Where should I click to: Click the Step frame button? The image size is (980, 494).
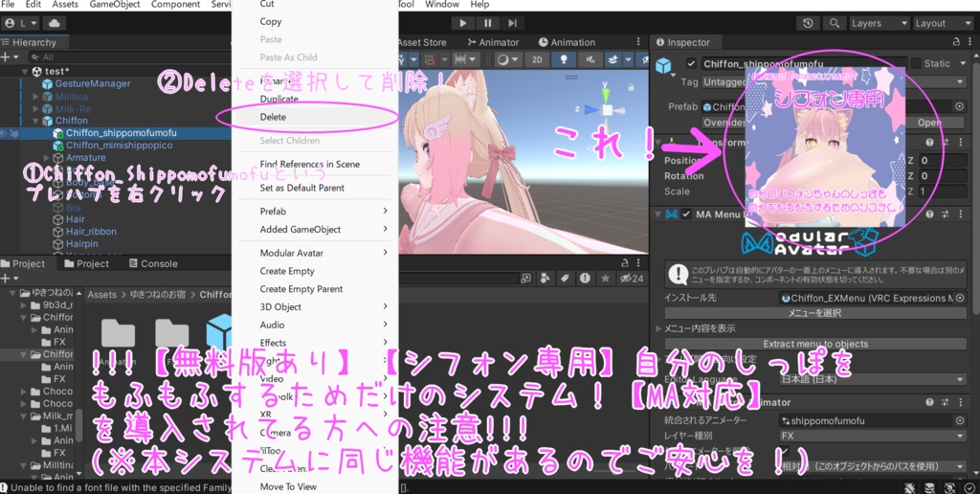coord(513,23)
